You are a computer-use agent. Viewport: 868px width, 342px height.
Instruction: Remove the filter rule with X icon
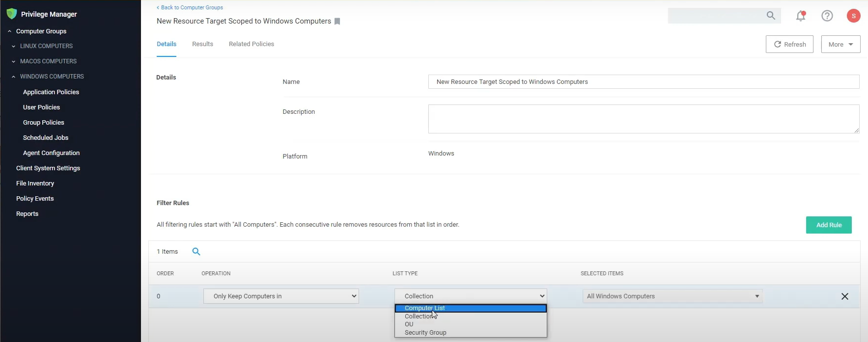tap(844, 296)
